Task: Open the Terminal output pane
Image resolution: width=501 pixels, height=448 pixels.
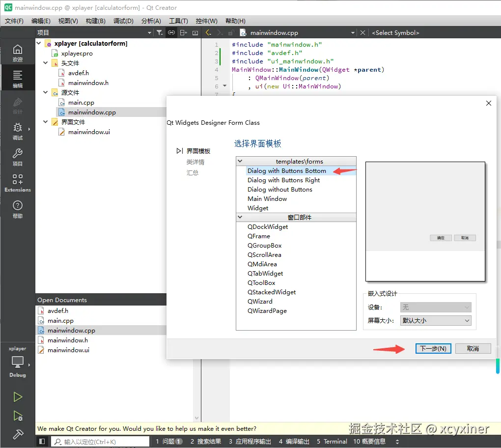Action: [332, 441]
